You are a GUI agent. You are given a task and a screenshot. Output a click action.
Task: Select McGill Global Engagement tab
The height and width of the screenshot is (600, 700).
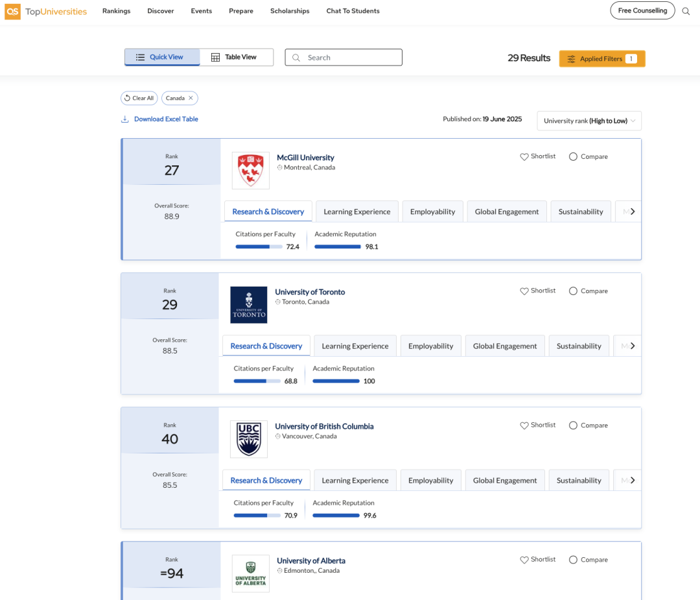click(x=507, y=211)
